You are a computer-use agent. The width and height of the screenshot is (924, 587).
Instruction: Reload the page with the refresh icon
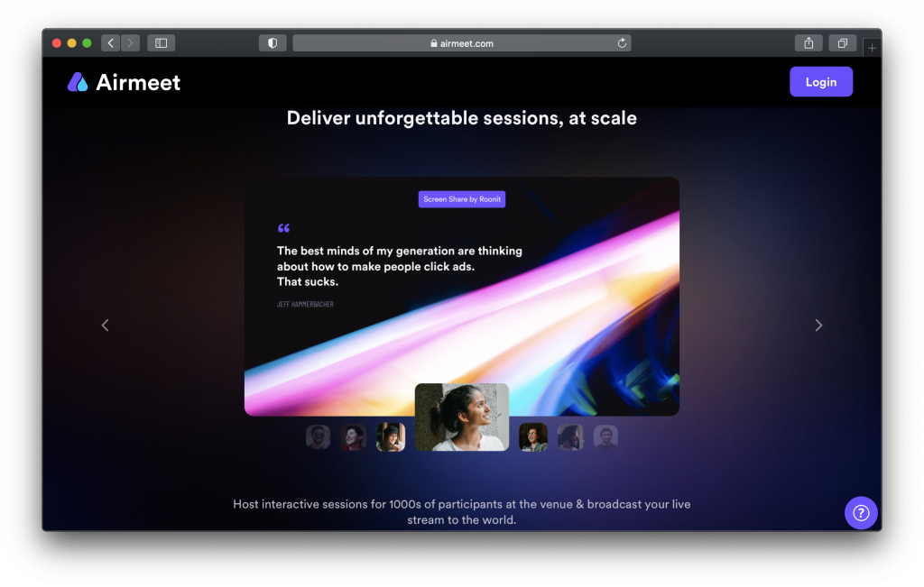coord(622,43)
